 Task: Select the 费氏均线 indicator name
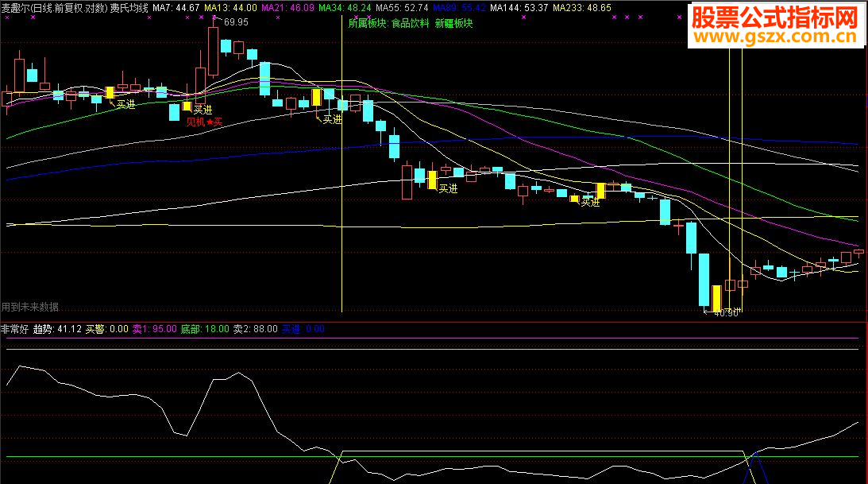129,8
